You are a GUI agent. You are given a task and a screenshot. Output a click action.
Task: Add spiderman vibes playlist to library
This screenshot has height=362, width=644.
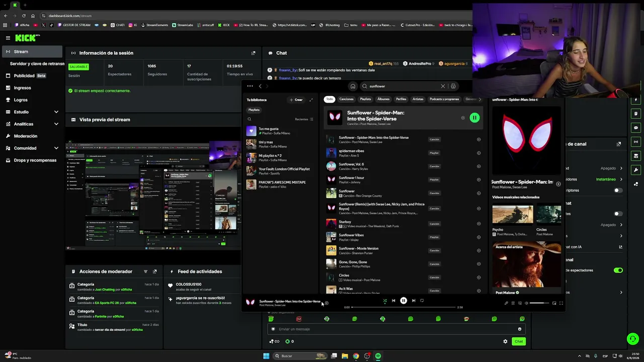(478, 153)
